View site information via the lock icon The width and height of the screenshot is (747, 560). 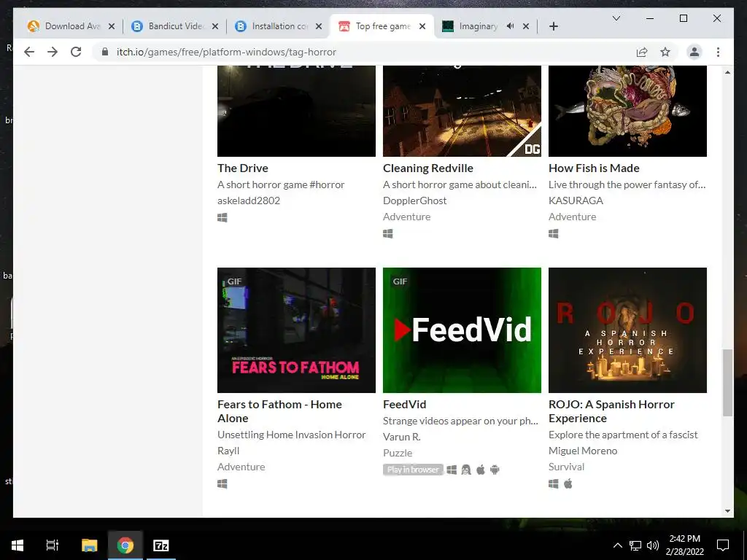(x=105, y=52)
